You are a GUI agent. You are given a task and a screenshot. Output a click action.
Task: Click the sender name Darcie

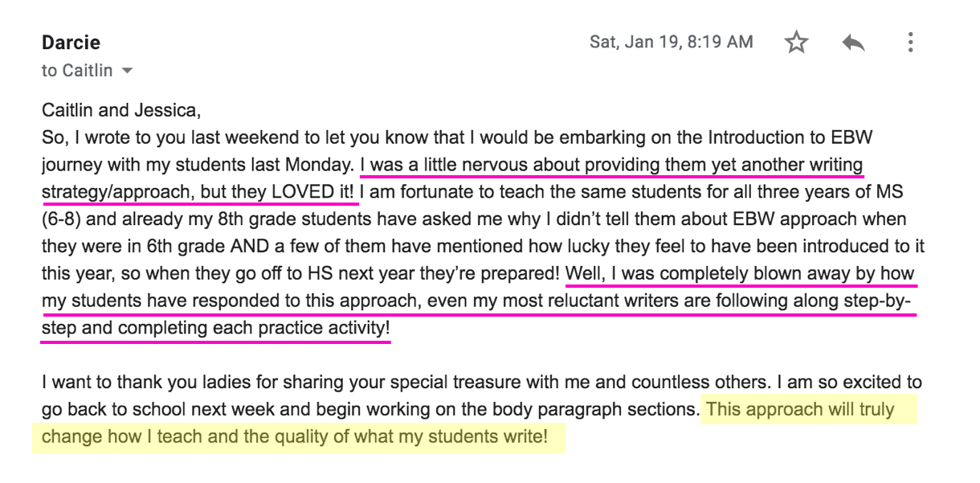pyautogui.click(x=71, y=43)
